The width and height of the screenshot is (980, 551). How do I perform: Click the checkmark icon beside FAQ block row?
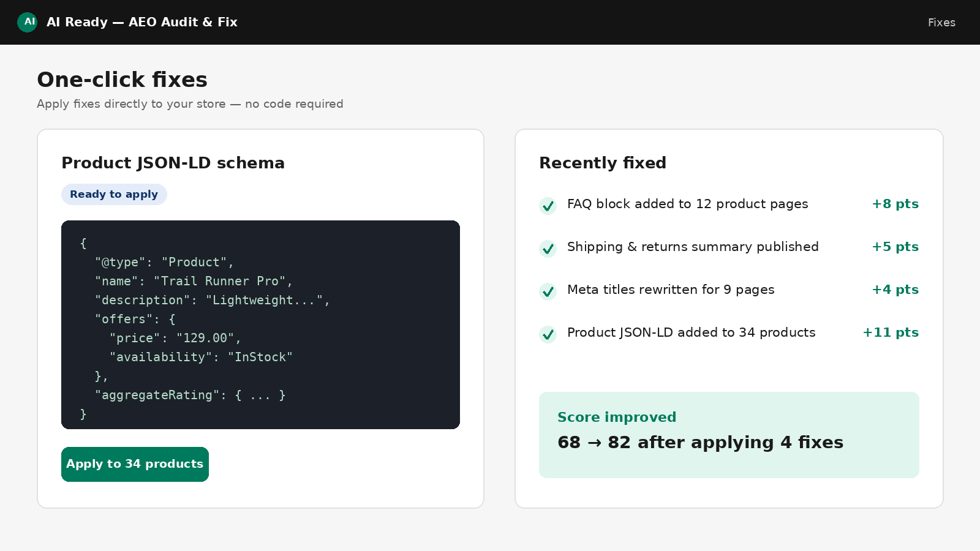(548, 206)
